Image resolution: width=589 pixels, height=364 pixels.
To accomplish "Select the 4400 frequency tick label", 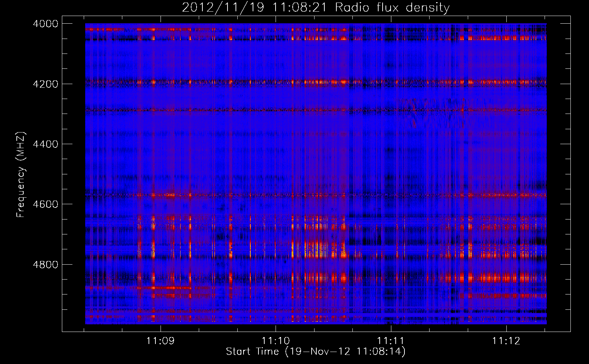I will pyautogui.click(x=46, y=144).
